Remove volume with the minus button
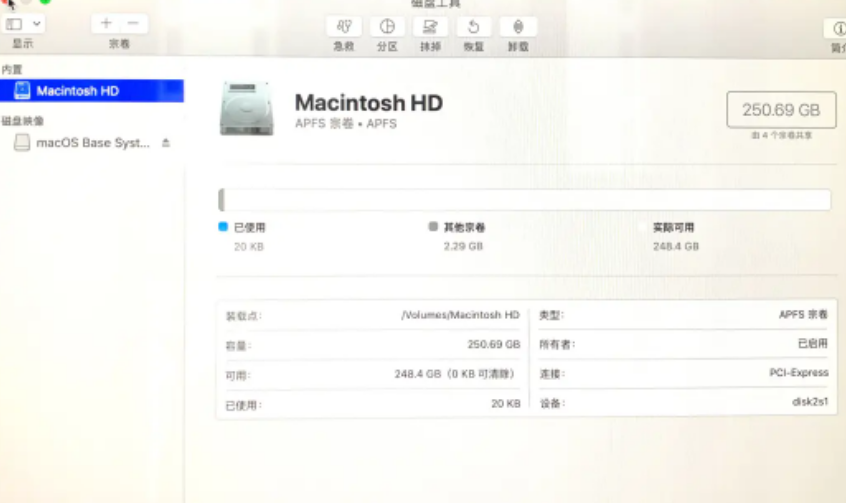This screenshot has height=503, width=846. tap(132, 24)
